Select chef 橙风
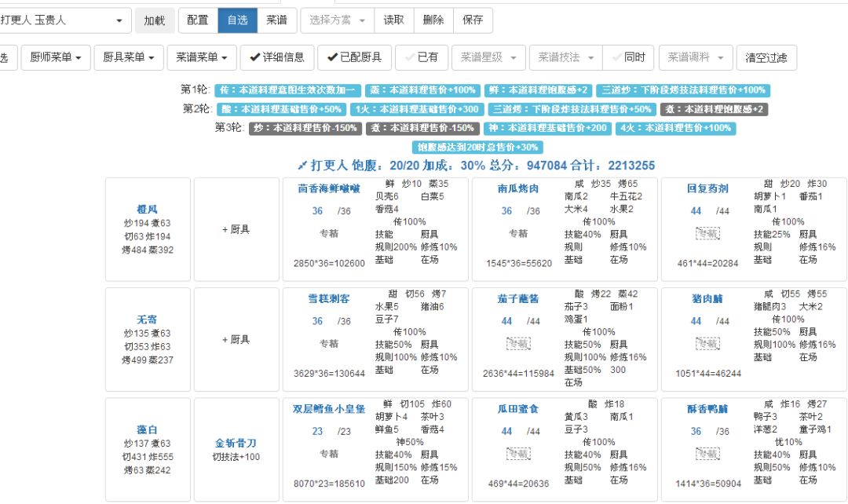The width and height of the screenshot is (848, 504). click(x=147, y=210)
